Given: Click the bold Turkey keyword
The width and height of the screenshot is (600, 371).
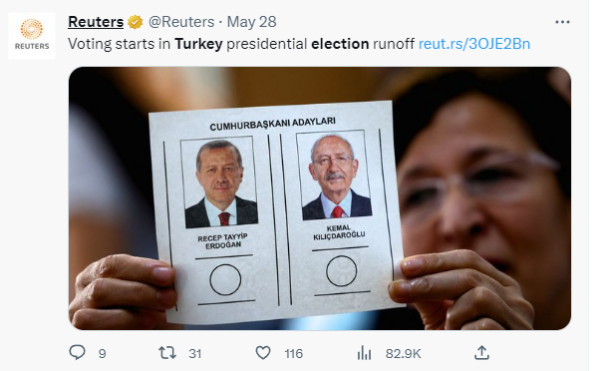Looking at the screenshot, I should coord(199,44).
